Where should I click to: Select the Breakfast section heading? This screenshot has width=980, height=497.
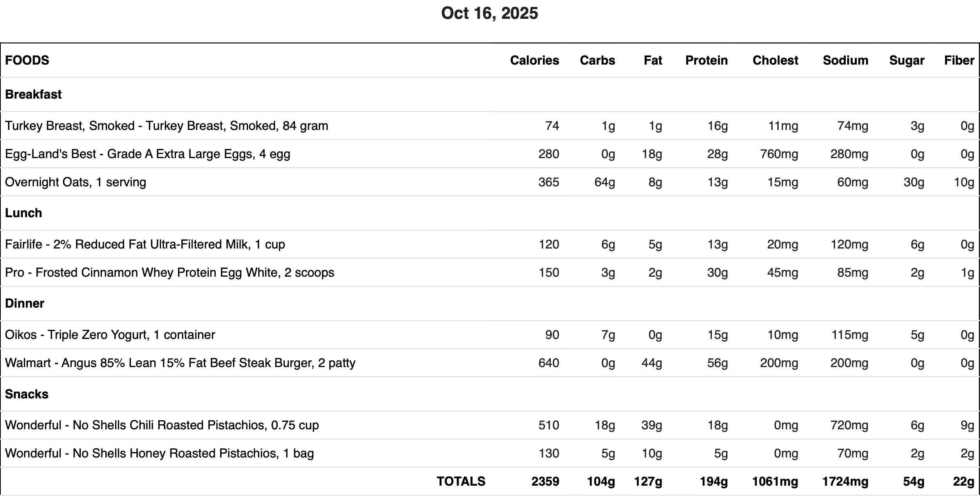(x=33, y=94)
